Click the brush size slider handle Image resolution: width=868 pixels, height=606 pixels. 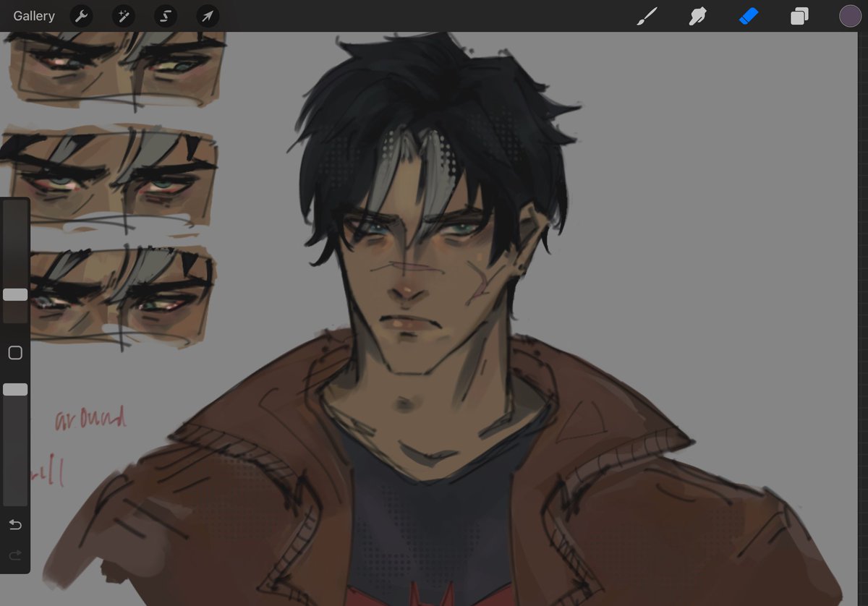tap(15, 295)
